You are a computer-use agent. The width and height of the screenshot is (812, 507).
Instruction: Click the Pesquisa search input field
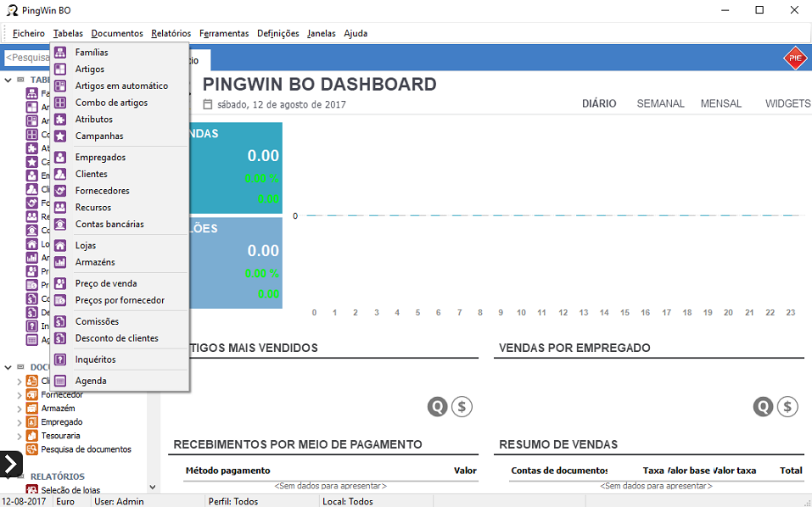[x=27, y=58]
